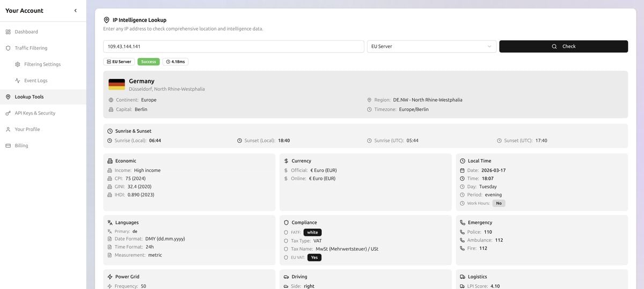The width and height of the screenshot is (644, 289).
Task: Click tax name MwSt (Mehrwertsteuer) / USt
Action: [347, 249]
